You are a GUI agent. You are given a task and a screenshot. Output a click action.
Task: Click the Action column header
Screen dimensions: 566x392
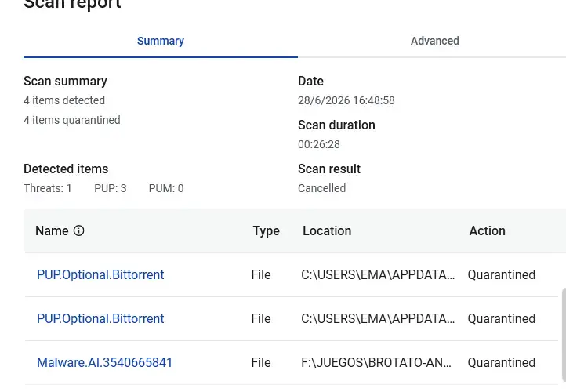coord(488,230)
